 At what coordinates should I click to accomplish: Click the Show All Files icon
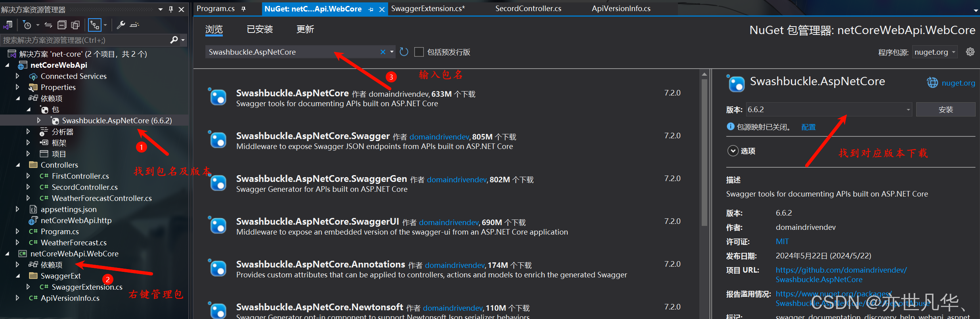75,25
